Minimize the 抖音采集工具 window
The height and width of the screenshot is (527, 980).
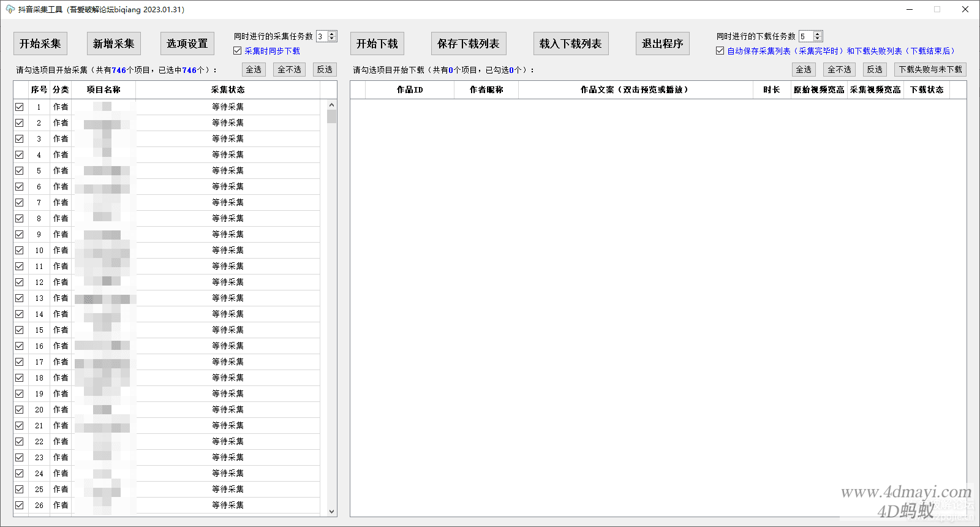pyautogui.click(x=910, y=9)
